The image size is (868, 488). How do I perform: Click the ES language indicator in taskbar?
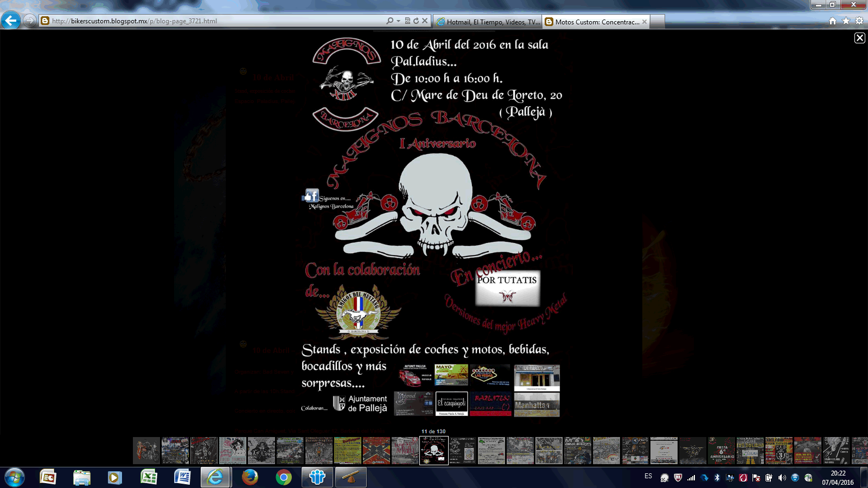pyautogui.click(x=648, y=476)
